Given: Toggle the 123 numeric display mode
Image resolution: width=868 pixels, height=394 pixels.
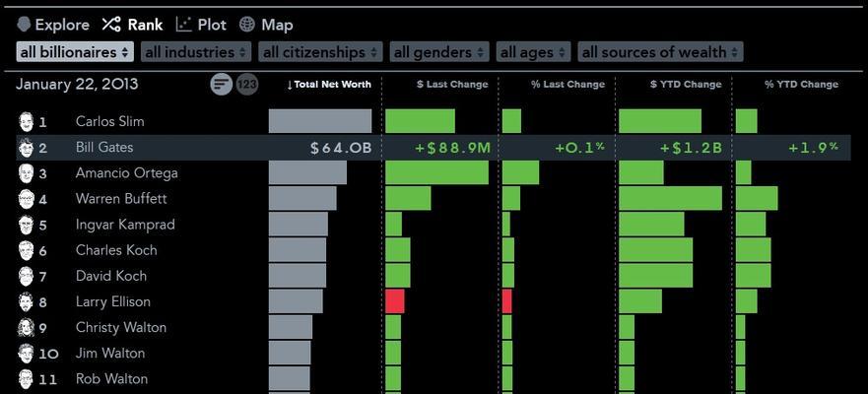Looking at the screenshot, I should pos(247,85).
